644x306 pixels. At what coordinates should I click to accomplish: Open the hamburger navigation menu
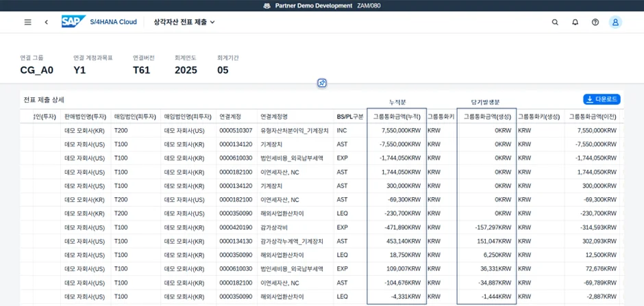[27, 22]
